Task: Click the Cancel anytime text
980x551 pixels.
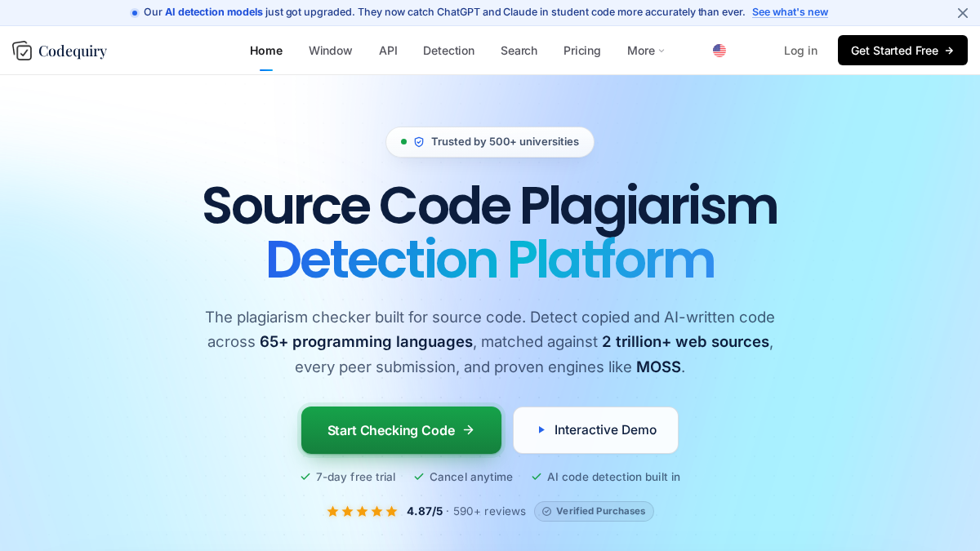Action: [471, 477]
